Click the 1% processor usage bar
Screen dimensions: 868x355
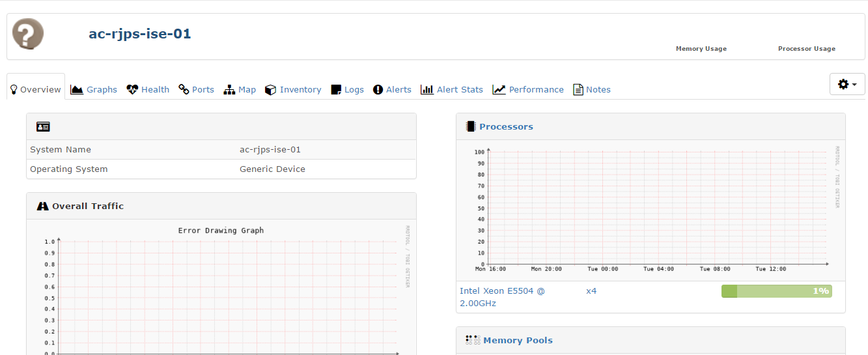click(x=777, y=291)
